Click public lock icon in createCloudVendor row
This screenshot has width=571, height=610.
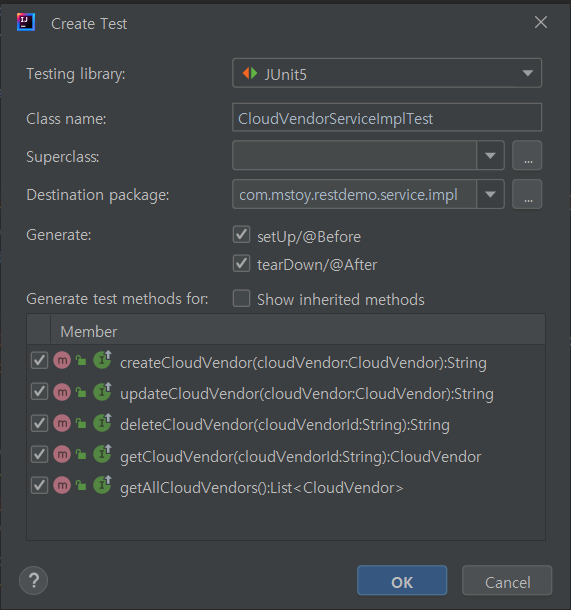coord(81,361)
